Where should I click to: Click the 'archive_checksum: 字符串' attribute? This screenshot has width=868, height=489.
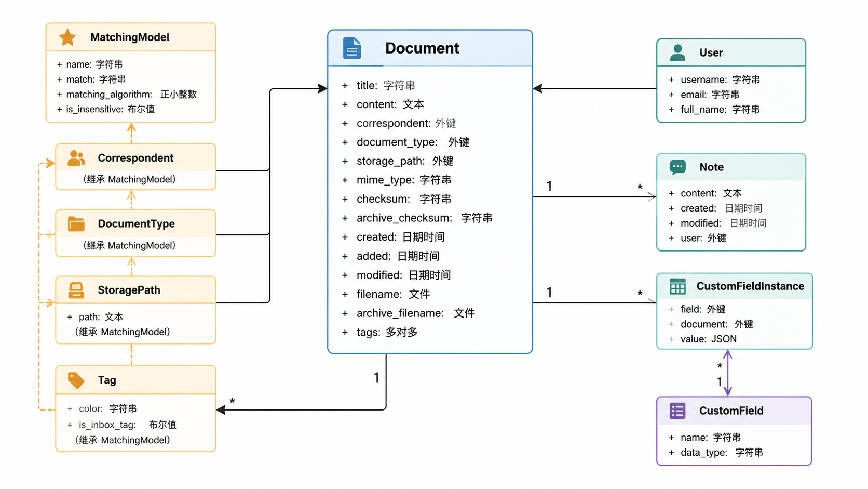(x=417, y=218)
